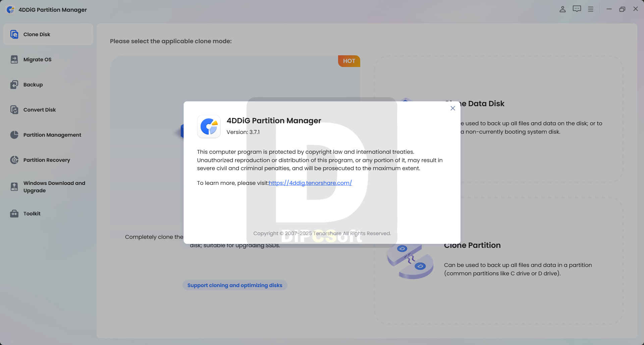Screen dimensions: 644x345
Task: Click the 4DDiG Partition Manager dialog title
Action: click(x=274, y=121)
